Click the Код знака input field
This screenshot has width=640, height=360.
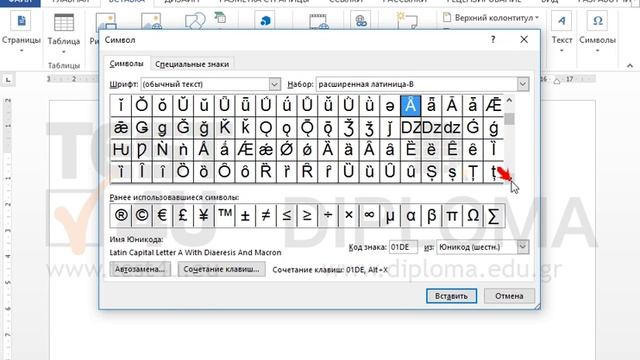coord(403,247)
